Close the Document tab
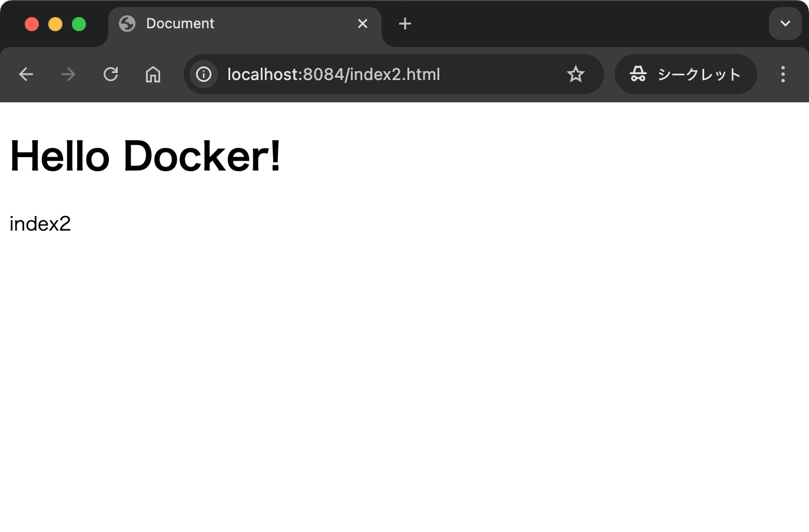 coord(363,24)
